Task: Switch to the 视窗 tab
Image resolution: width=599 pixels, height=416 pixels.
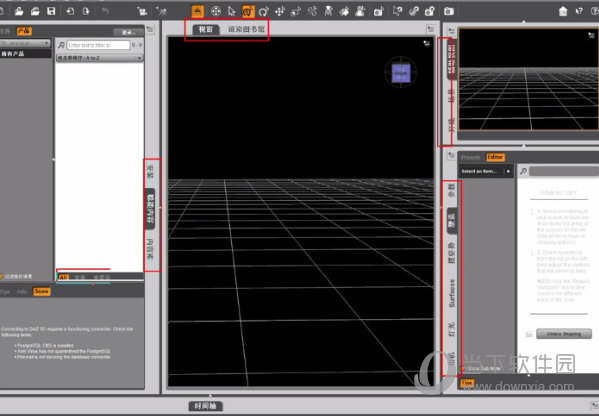Action: coord(206,30)
